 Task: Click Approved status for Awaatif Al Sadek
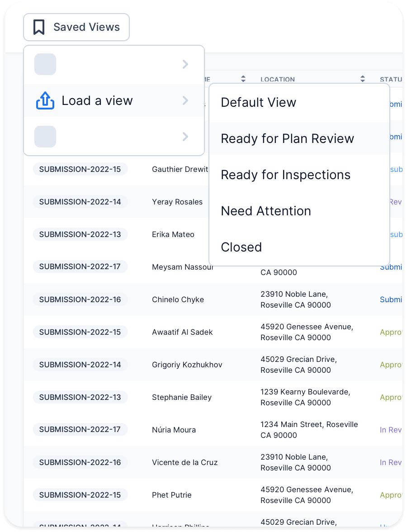tap(391, 332)
